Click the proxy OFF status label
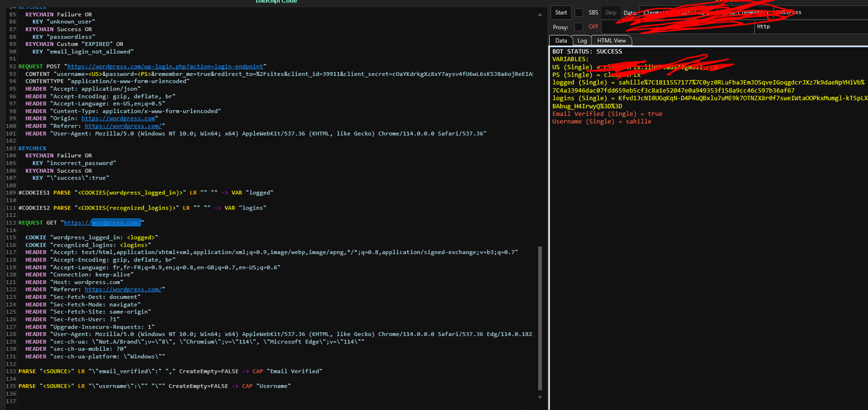The width and height of the screenshot is (868, 410). pyautogui.click(x=593, y=26)
